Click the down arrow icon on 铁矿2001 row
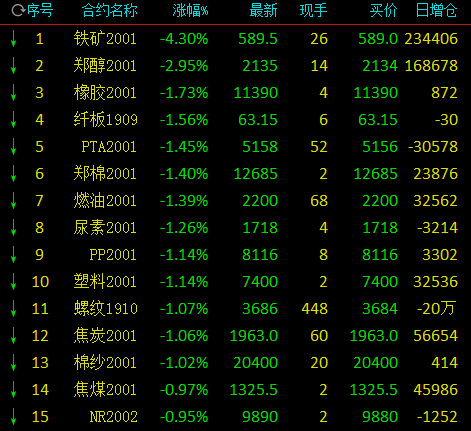This screenshot has width=471, height=431. tap(13, 39)
